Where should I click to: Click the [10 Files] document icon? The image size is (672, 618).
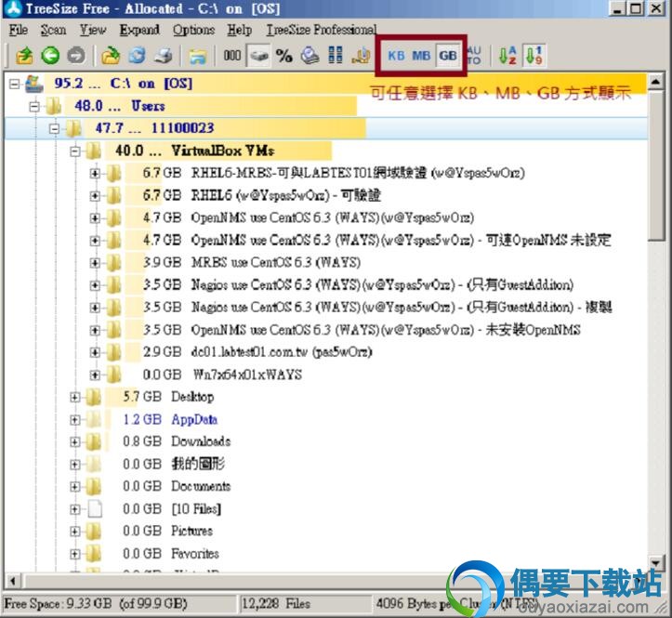tap(95, 508)
